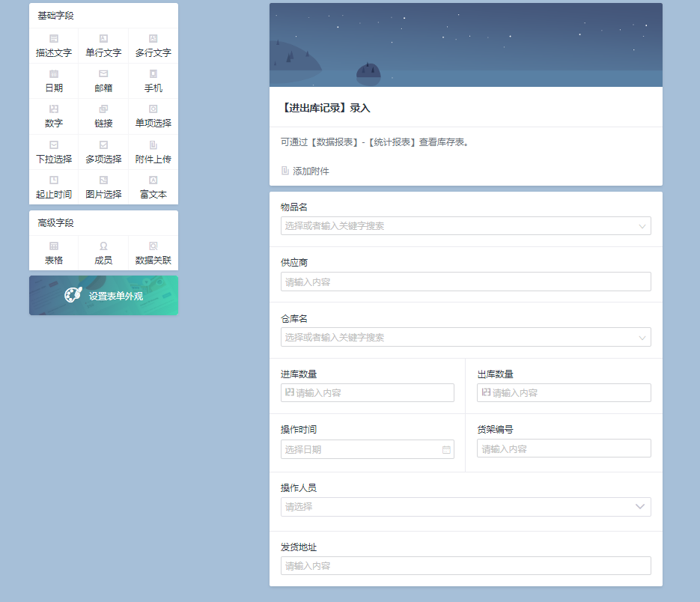700x602 pixels.
Task: Add the 表格 advanced field
Action: click(54, 253)
